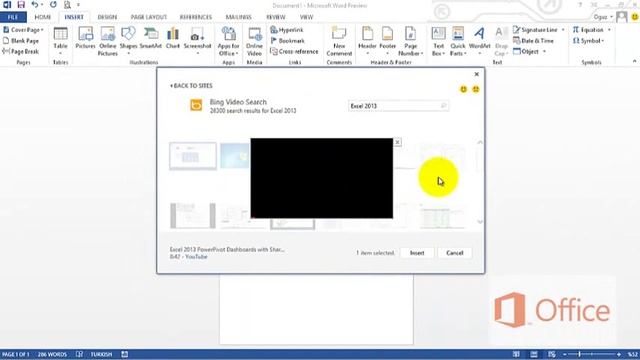Switch to the MAILINGS tab
Screen dimensions: 640x360
pyautogui.click(x=239, y=17)
